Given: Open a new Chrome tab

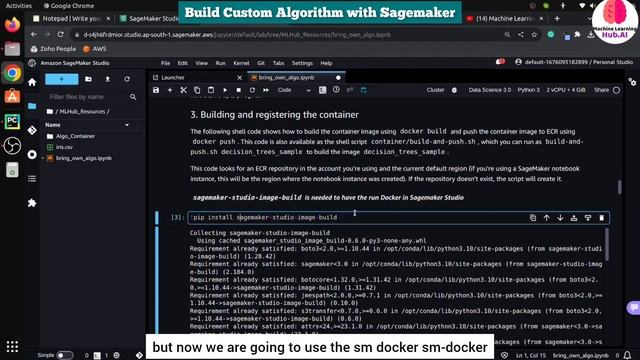Looking at the screenshot, I should (557, 18).
